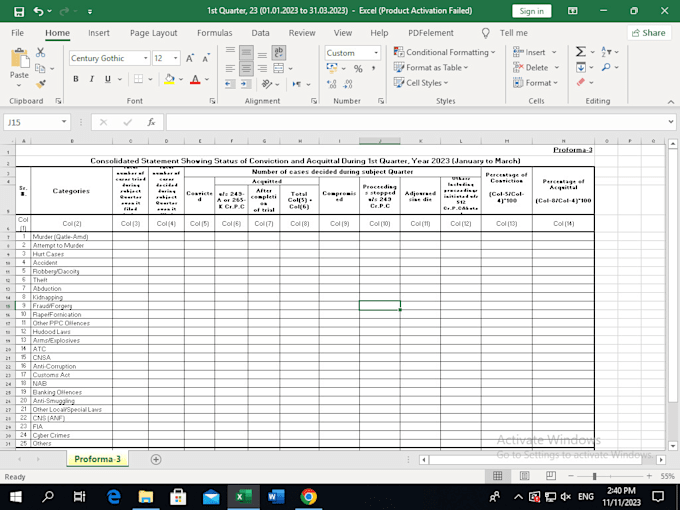
Task: Click the yellow Fill Color swatch
Action: (x=170, y=79)
